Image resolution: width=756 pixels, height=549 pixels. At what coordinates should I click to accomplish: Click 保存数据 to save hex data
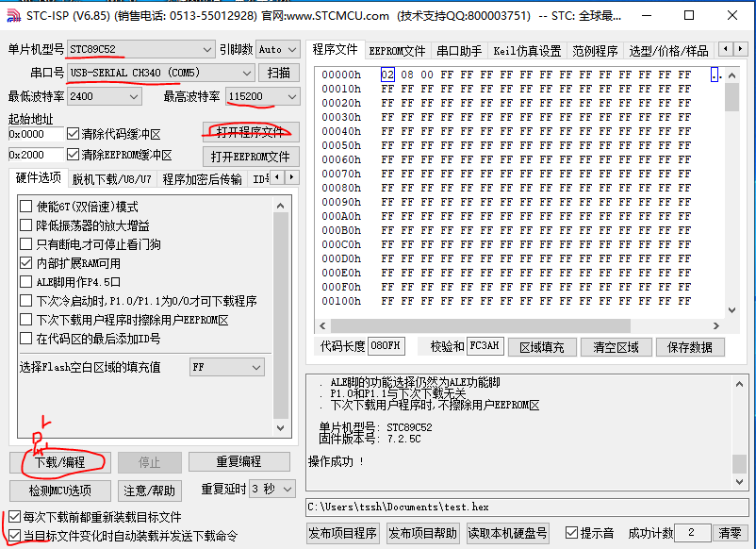coord(691,346)
